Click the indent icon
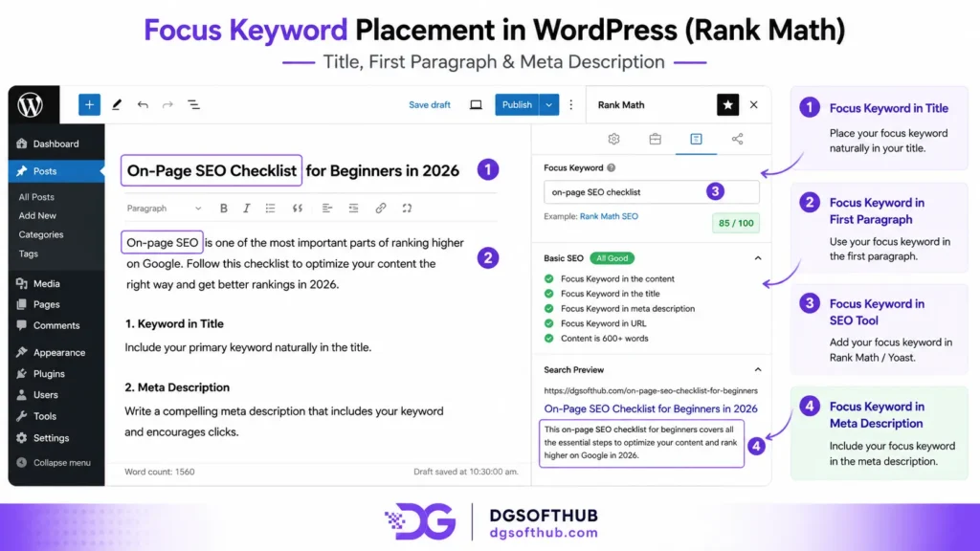 354,209
